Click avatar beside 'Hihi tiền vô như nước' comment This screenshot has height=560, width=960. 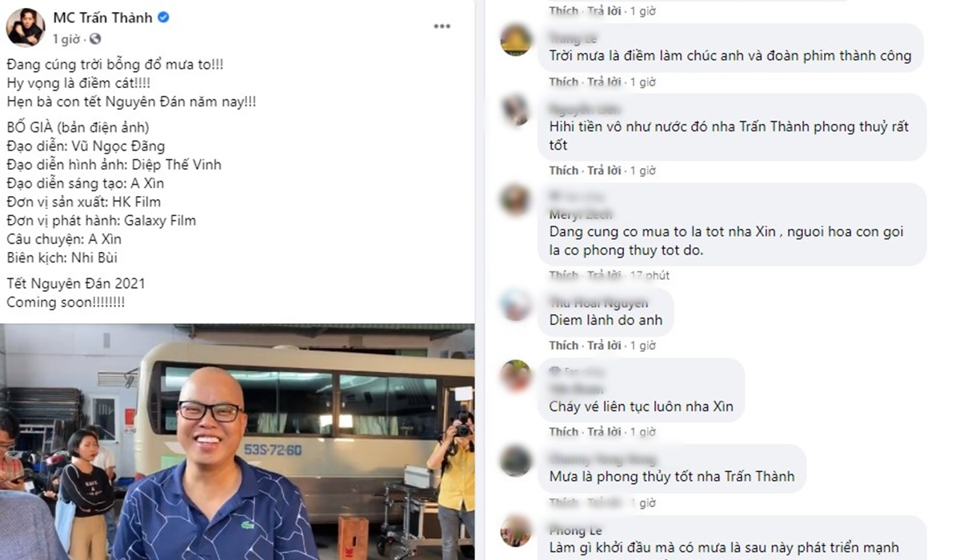tap(516, 111)
